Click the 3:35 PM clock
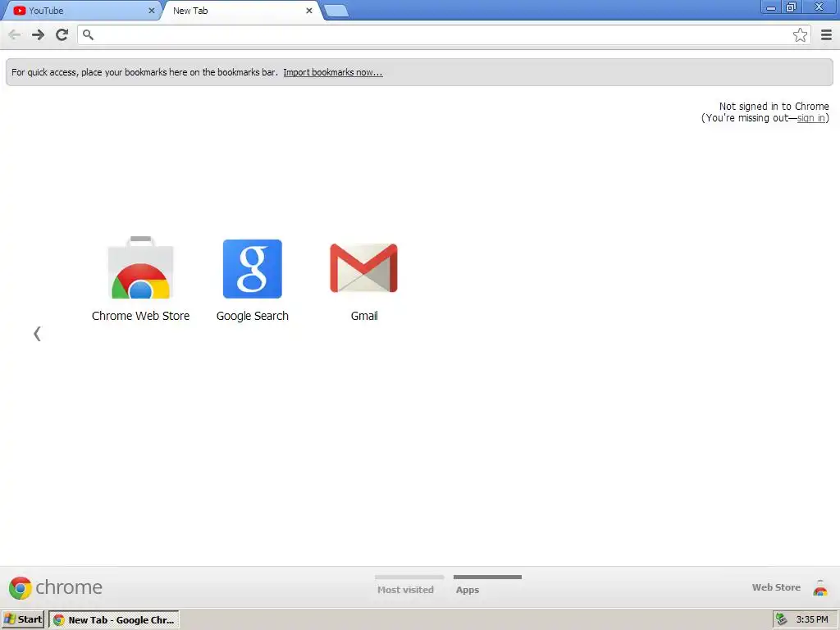 pyautogui.click(x=812, y=619)
